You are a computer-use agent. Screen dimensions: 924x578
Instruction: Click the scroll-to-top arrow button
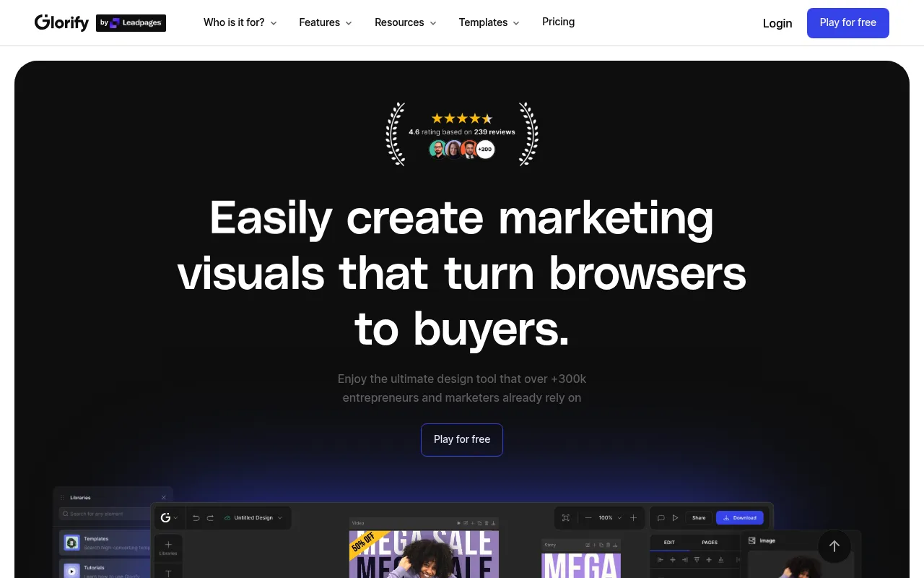834,546
